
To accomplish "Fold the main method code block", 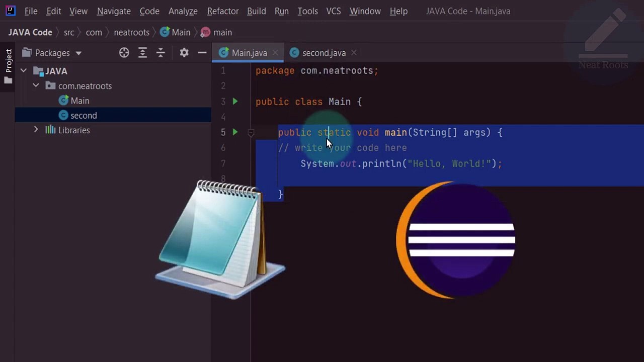I will click(x=251, y=132).
